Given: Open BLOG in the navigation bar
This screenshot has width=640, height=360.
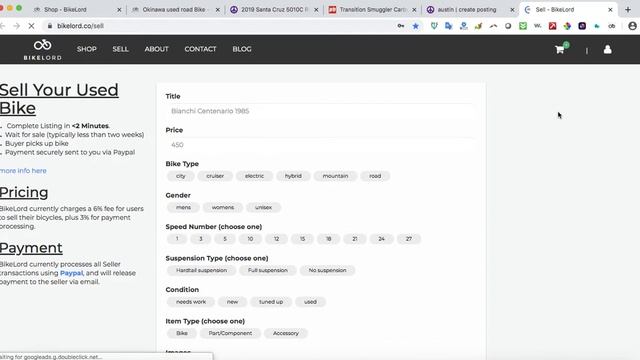Looking at the screenshot, I should point(242,49).
